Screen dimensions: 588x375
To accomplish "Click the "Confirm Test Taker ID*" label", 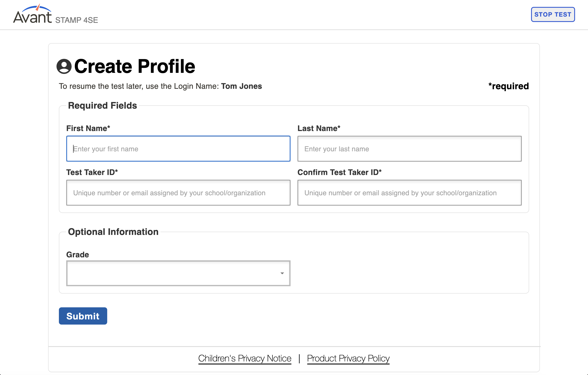I will tap(340, 172).
